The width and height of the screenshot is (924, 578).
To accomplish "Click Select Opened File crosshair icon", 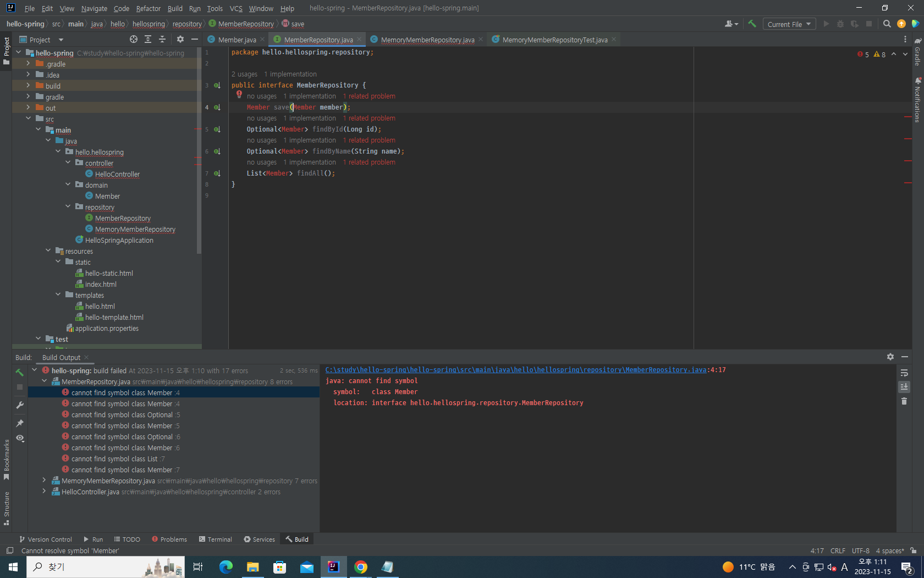I will pyautogui.click(x=134, y=39).
